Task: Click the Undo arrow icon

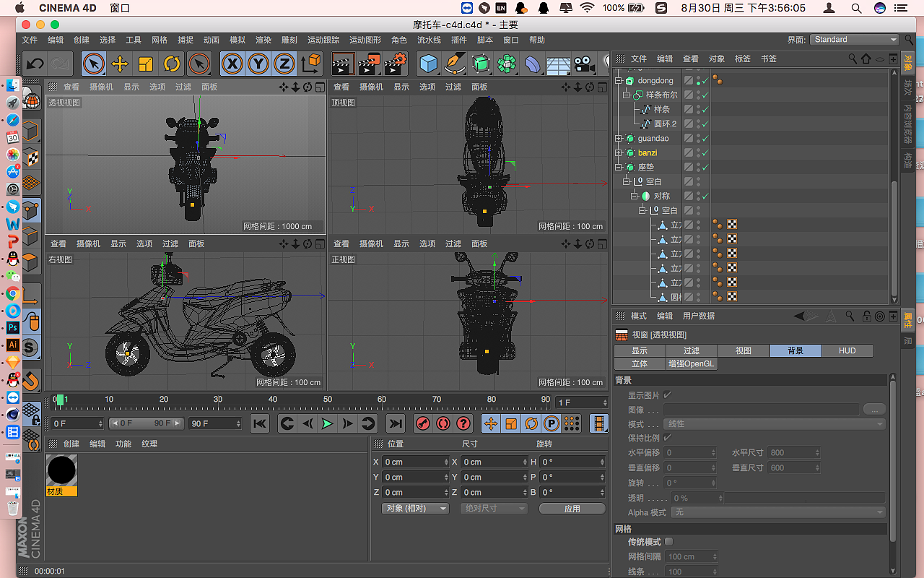Action: tap(35, 64)
